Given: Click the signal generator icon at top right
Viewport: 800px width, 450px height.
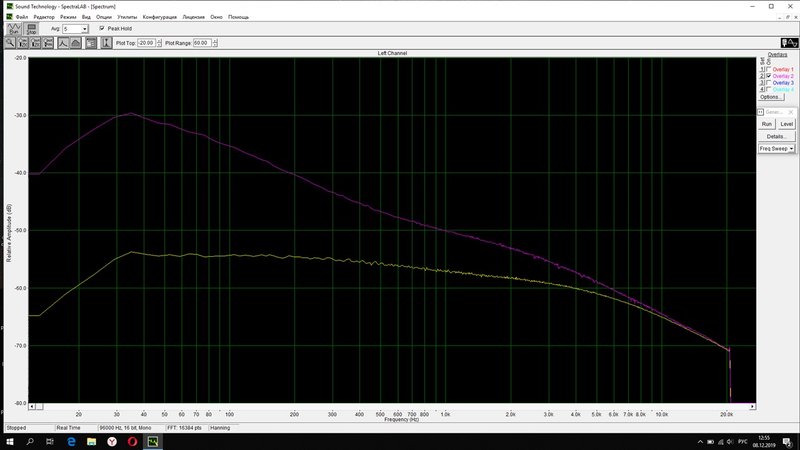Looking at the screenshot, I should [x=789, y=43].
